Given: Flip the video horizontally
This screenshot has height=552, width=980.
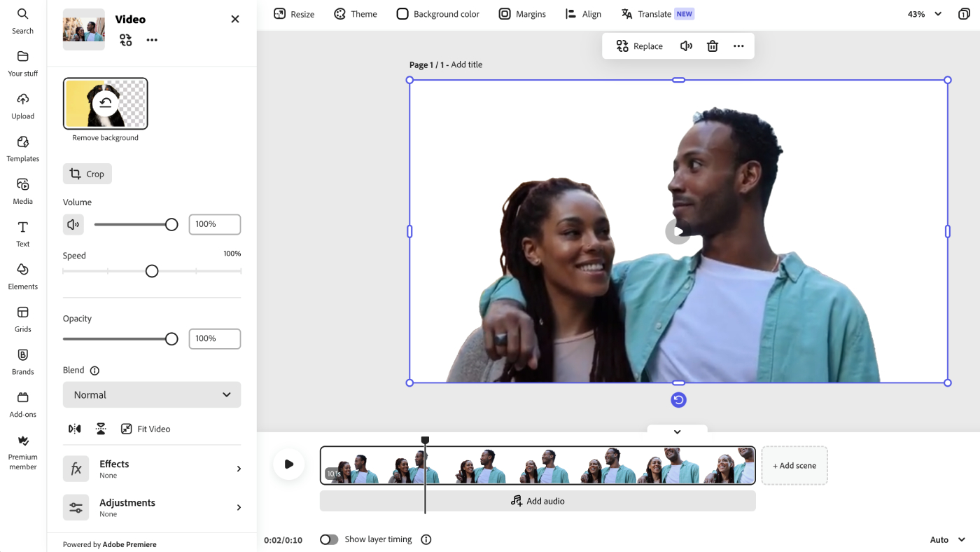Looking at the screenshot, I should pos(74,429).
